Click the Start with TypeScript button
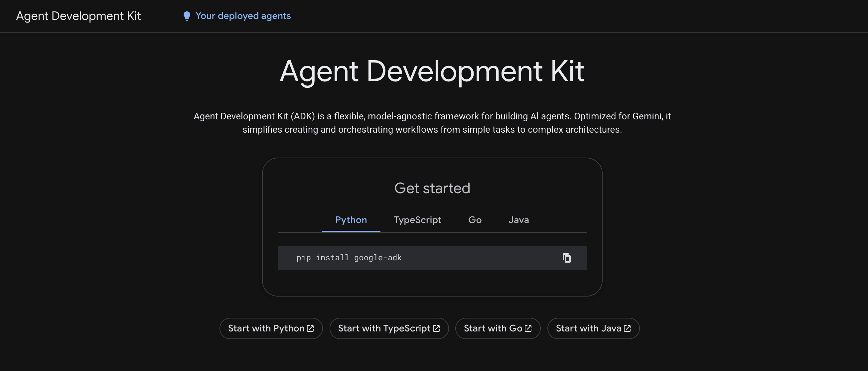The height and width of the screenshot is (371, 868). [x=389, y=328]
